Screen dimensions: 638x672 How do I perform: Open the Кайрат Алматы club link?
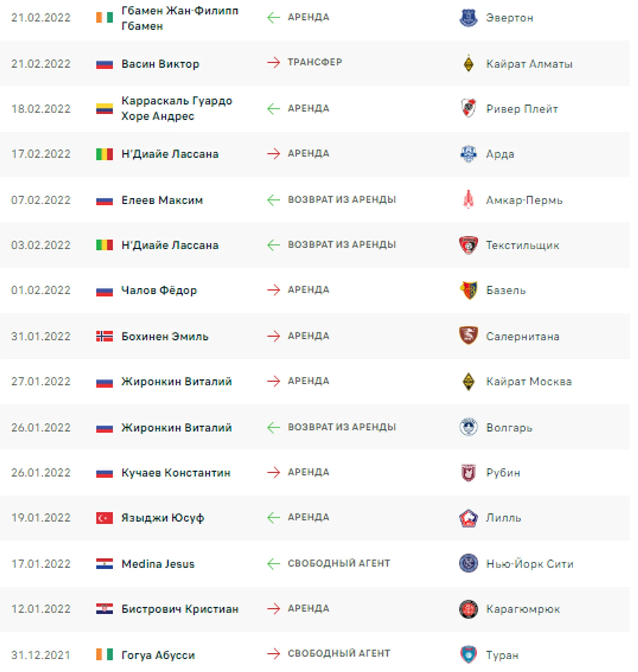click(x=529, y=64)
